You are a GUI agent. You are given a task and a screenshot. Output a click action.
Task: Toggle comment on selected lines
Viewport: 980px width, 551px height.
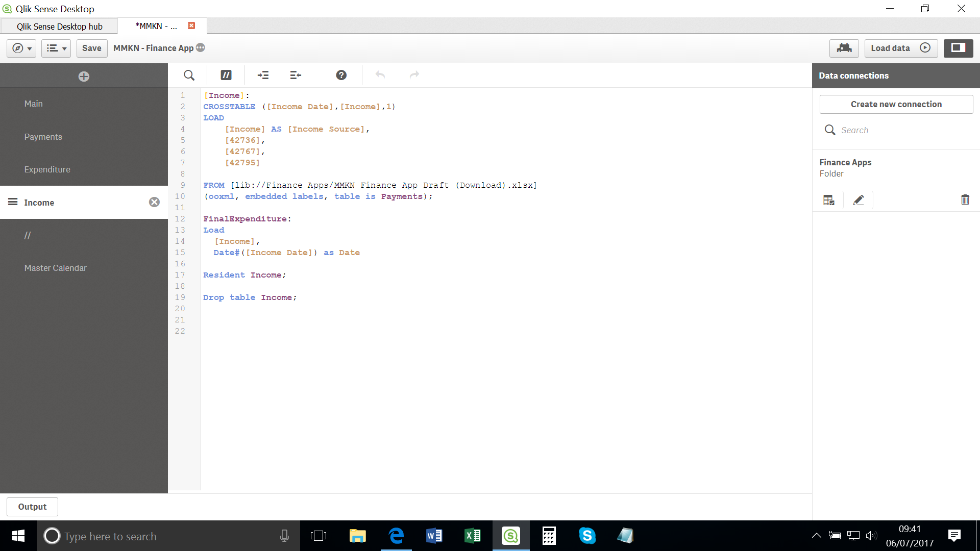point(226,75)
